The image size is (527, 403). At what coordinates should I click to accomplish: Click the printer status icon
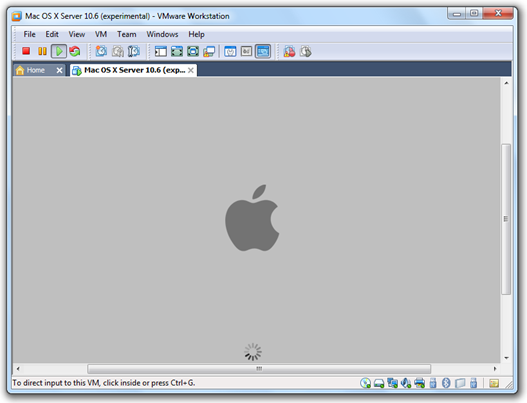(x=419, y=383)
